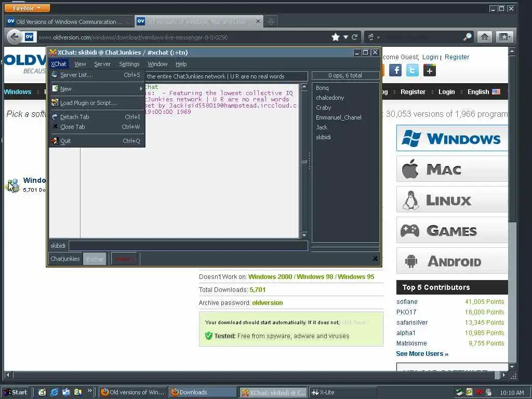The image size is (532, 399).
Task: Click the XChat message input field
Action: 188,246
